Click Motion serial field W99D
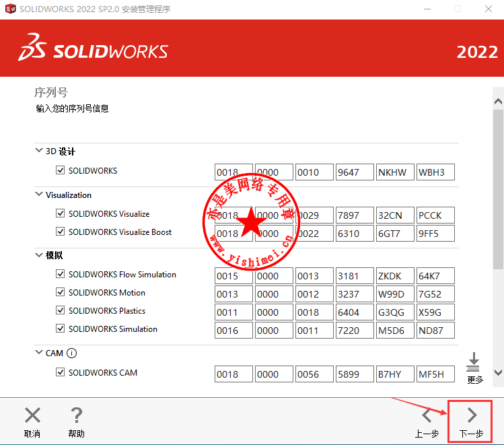Viewport: 504px width, 445px height. tap(395, 294)
